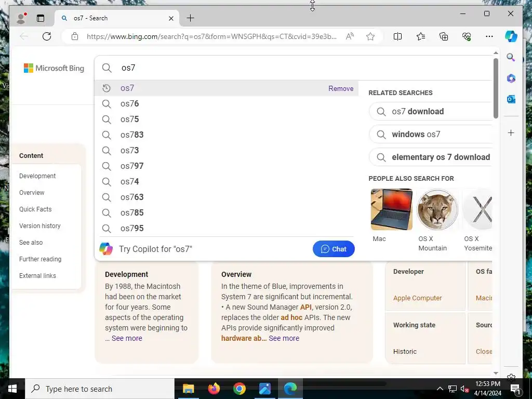Click the Read aloud icon in address bar
Image resolution: width=532 pixels, height=399 pixels.
click(x=350, y=36)
